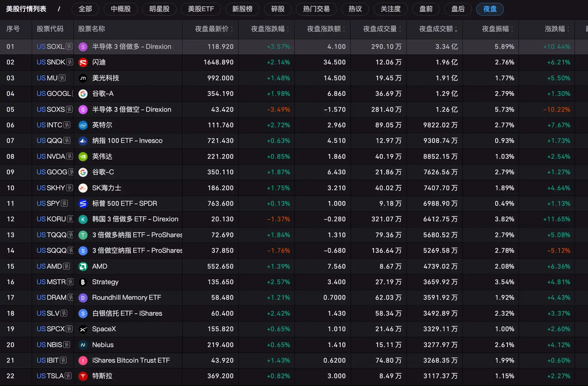
Task: Switch to the 热议 tab
Action: 355,9
